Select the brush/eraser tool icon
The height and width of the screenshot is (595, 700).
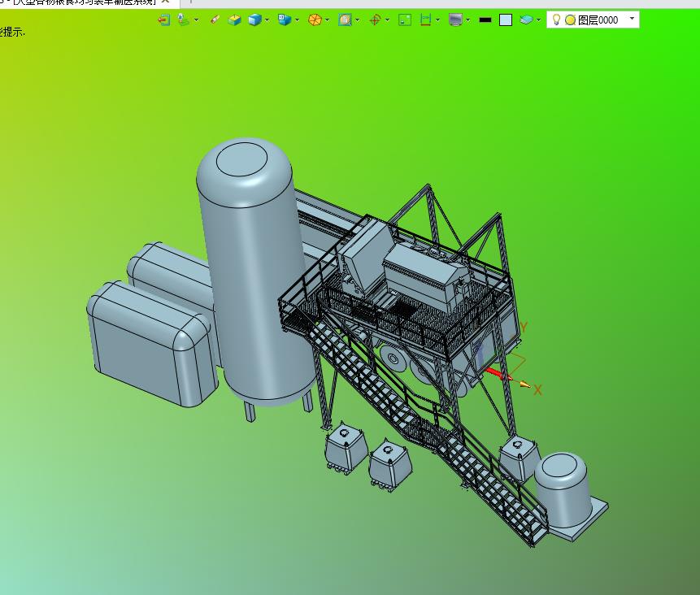click(215, 20)
